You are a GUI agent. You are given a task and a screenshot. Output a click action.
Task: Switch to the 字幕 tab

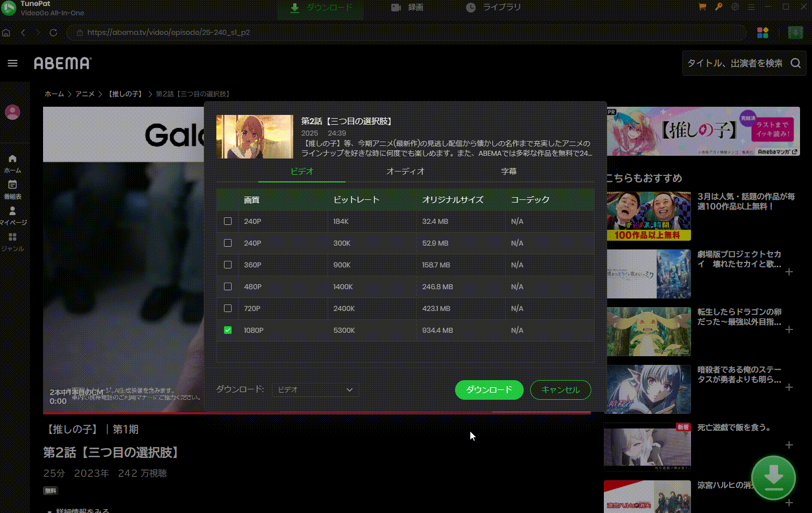[508, 171]
